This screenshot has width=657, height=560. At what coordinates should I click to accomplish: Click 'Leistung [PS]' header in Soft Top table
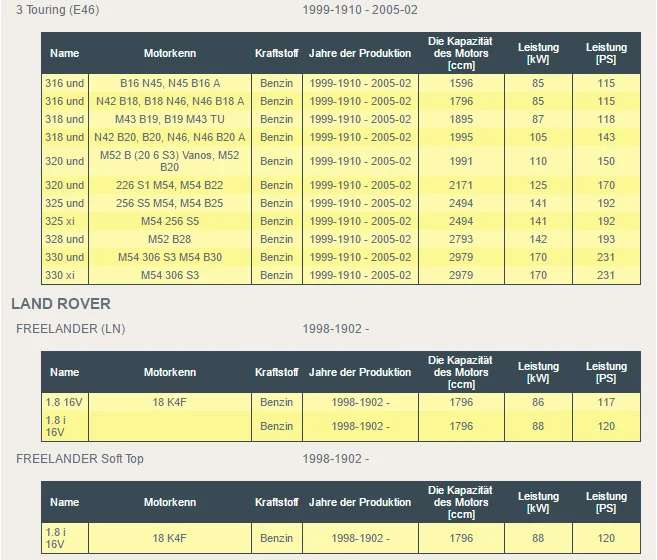pyautogui.click(x=606, y=502)
